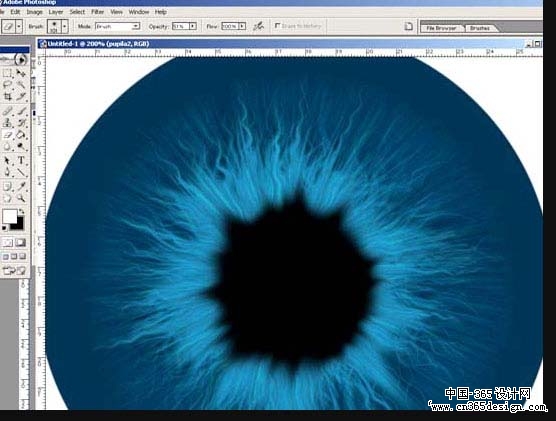Click the white foreground color swatch
Viewport: 556px width, 421px height.
pos(10,216)
